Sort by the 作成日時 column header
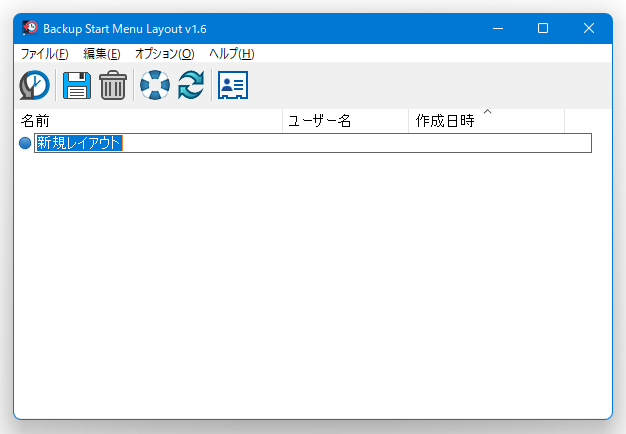Screen dimensions: 626x434 pos(487,121)
